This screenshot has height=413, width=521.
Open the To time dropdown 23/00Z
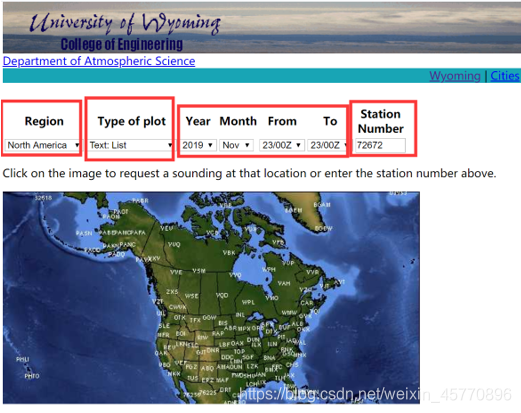click(328, 145)
